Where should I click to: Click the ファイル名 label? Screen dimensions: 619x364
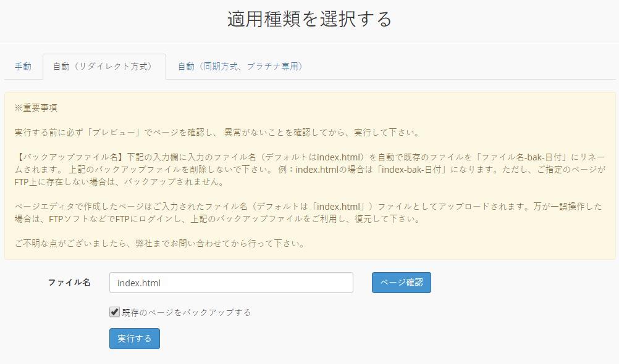pos(69,283)
